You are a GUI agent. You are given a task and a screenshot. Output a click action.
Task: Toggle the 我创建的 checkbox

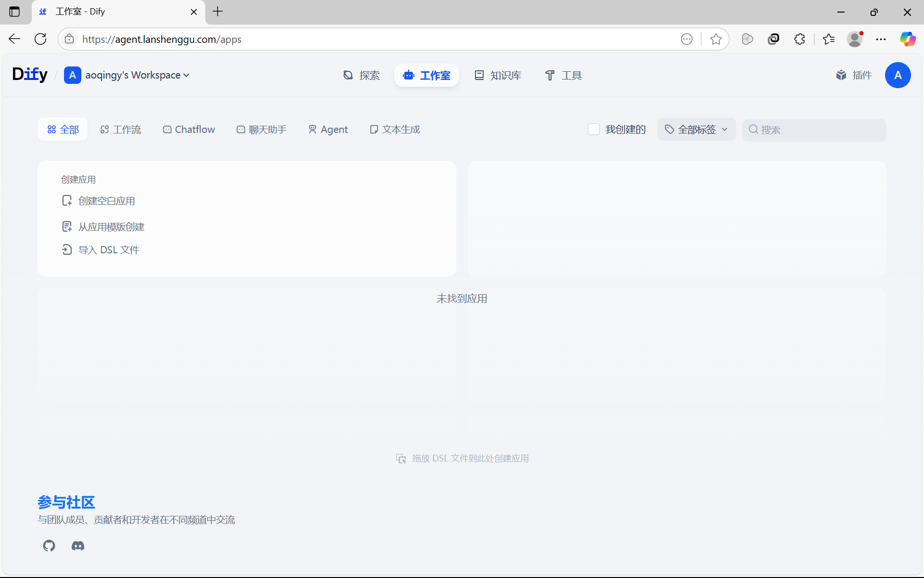tap(594, 129)
